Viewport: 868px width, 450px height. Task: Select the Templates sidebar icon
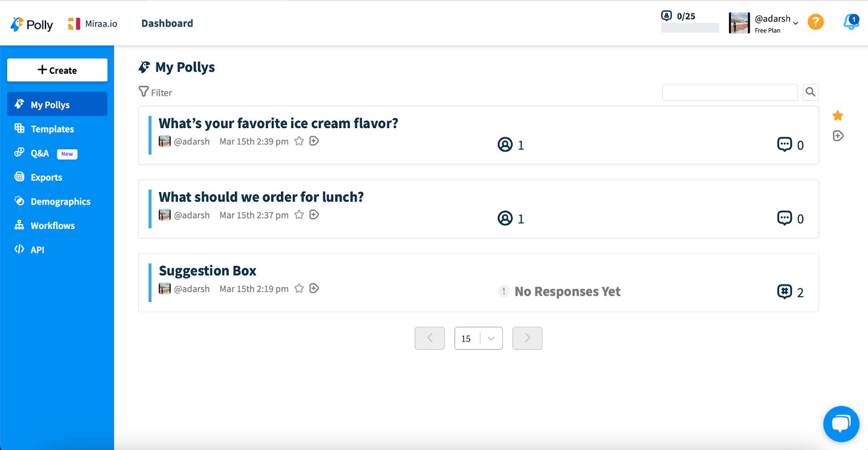20,129
